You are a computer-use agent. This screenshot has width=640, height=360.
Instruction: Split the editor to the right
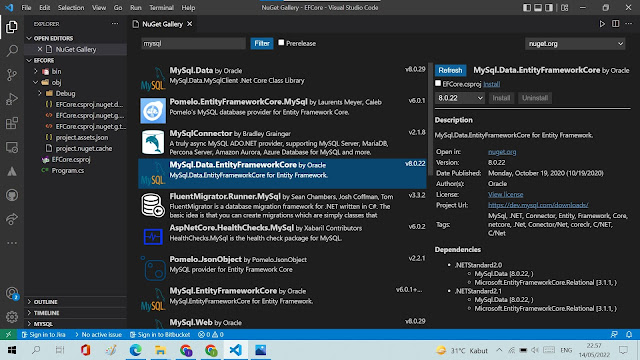(x=616, y=24)
